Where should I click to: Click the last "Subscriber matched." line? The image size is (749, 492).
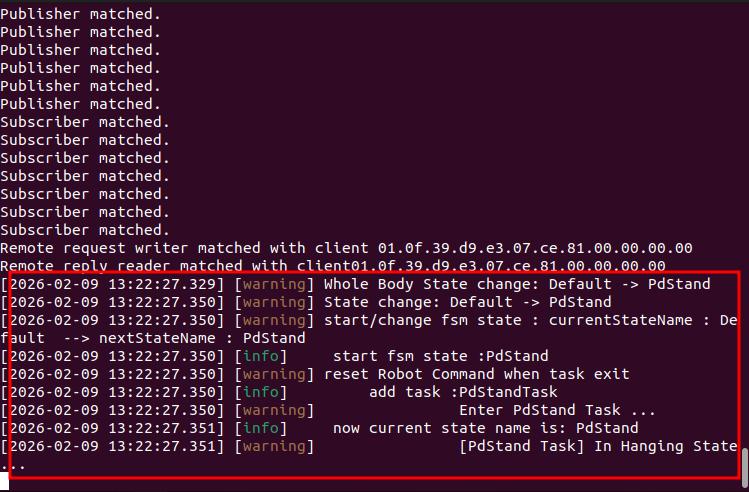[85, 230]
